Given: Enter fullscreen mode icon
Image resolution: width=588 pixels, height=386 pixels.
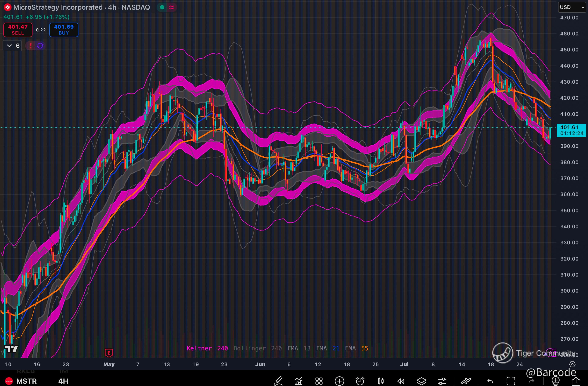Looking at the screenshot, I should tap(511, 381).
